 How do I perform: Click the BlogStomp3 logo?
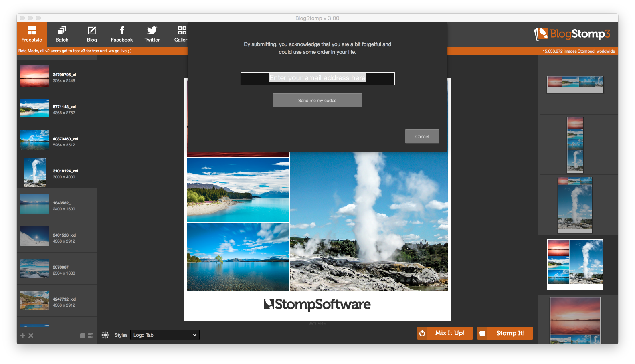click(x=572, y=34)
